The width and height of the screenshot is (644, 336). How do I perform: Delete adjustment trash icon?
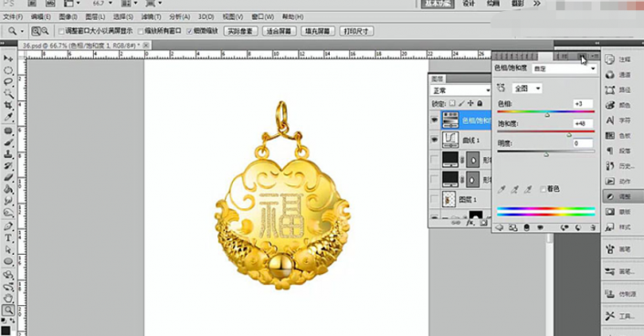pyautogui.click(x=594, y=227)
